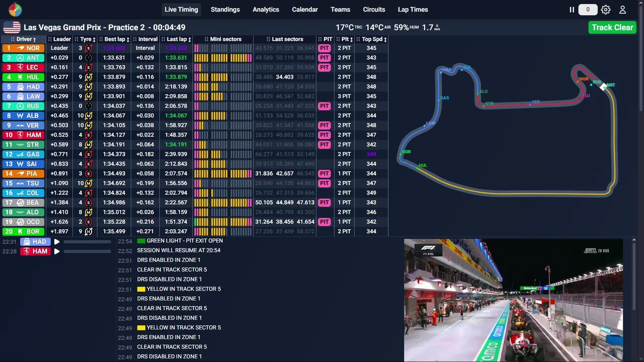Open the Lap Times tab
Viewport: 644px width, 362px height.
click(x=413, y=10)
